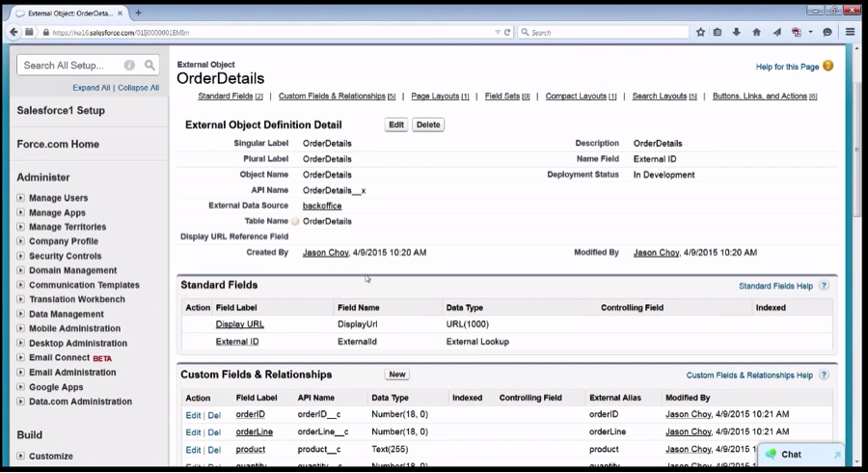868x473 pixels.
Task: Open the backoffice external data source link
Action: point(322,206)
